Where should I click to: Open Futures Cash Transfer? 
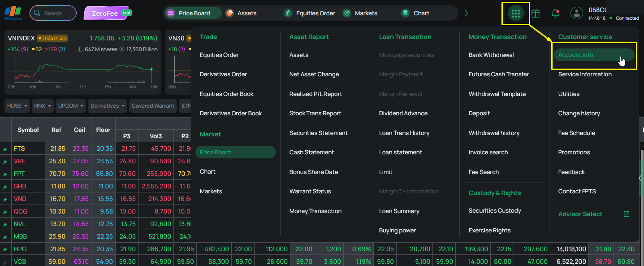point(499,74)
